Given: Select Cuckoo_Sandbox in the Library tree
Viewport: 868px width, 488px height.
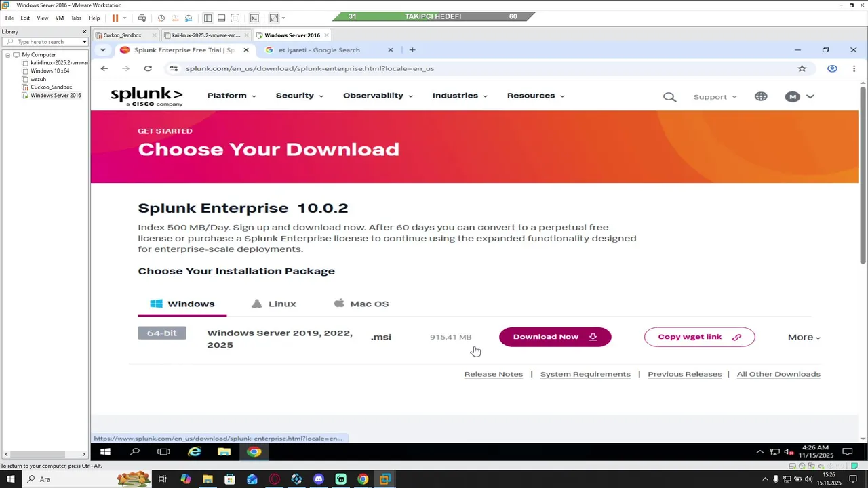Looking at the screenshot, I should (x=51, y=87).
